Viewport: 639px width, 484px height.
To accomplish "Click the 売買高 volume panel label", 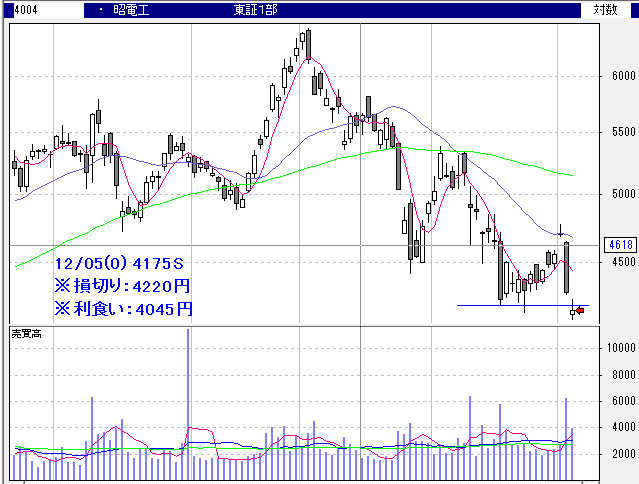I will point(27,332).
